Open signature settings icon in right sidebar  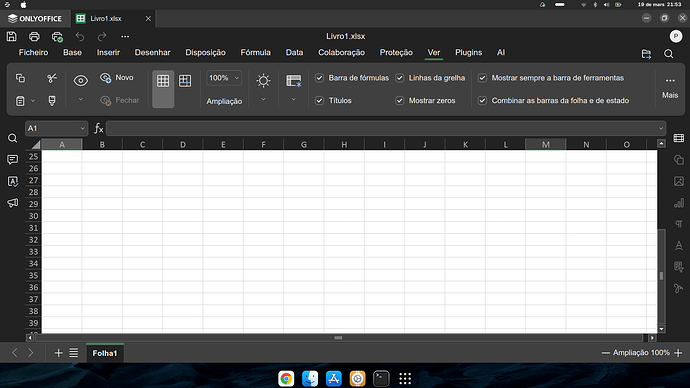point(679,288)
